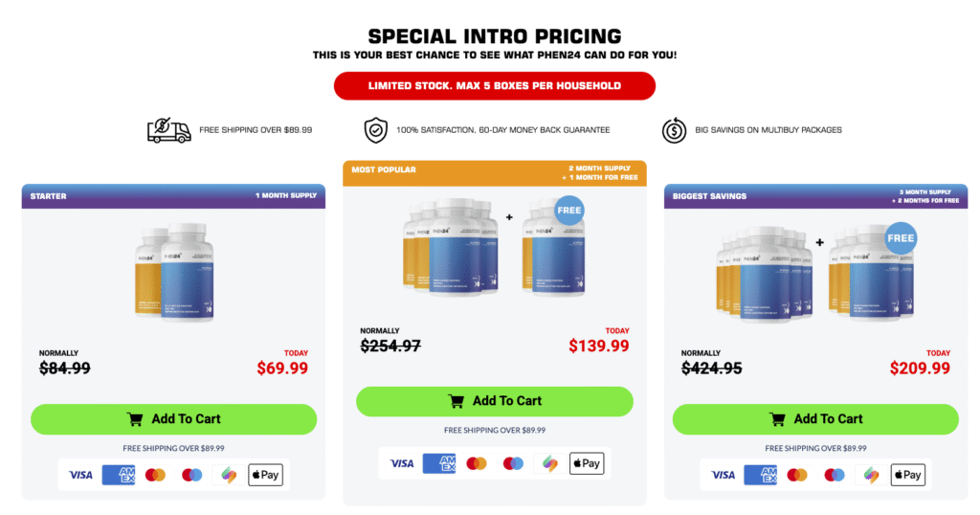Click the red Limited Stock banner
Screen dimensions: 980x515
tap(494, 85)
